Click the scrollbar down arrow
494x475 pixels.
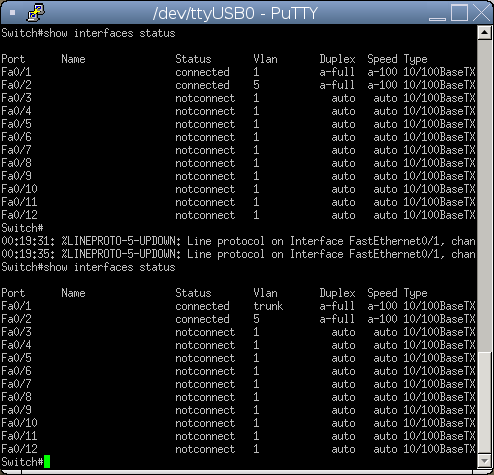484,461
